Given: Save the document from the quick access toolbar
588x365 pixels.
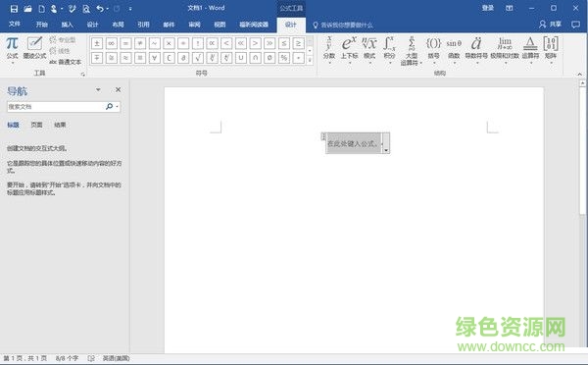Looking at the screenshot, I should [x=14, y=9].
